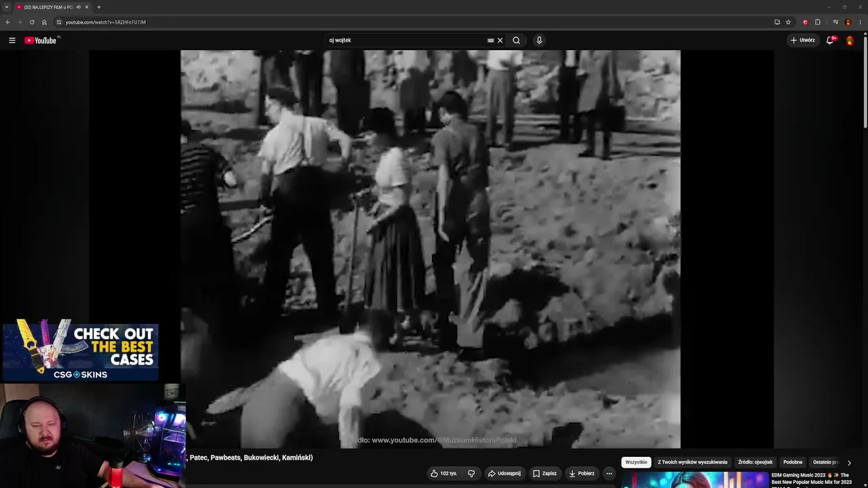This screenshot has width=868, height=488.
Task: Open YouTube notifications bell
Action: point(830,40)
